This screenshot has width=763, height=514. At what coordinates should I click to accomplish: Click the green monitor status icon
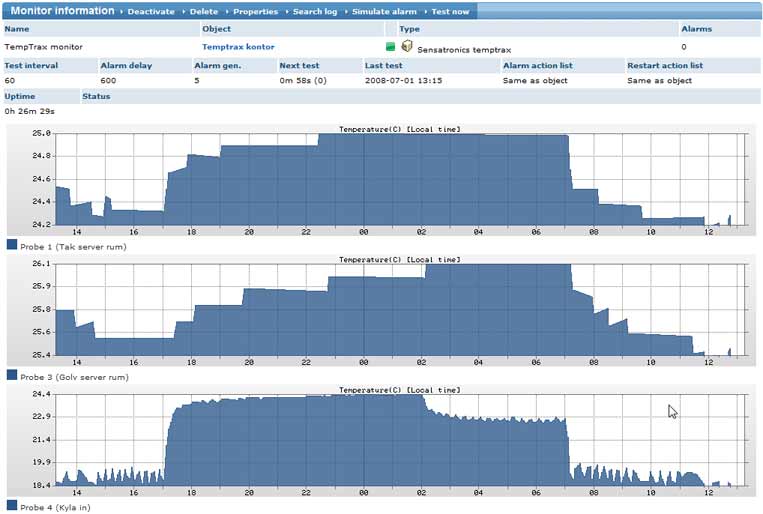coord(391,46)
